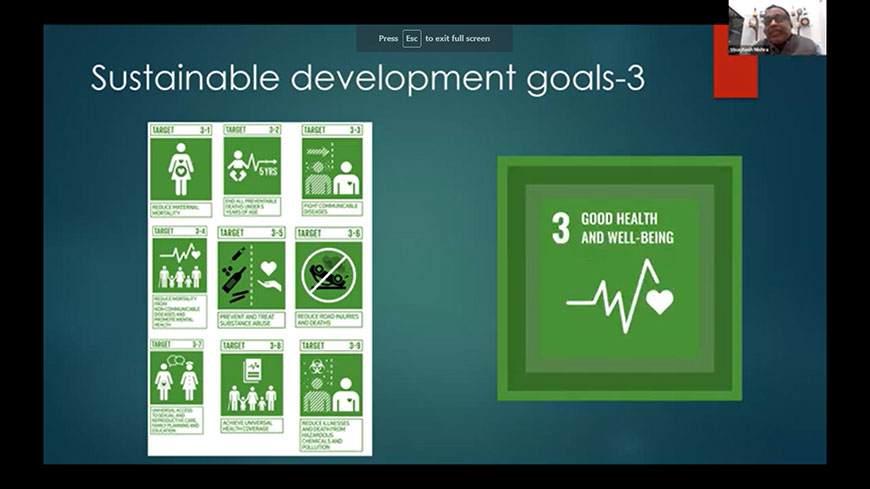
Task: Click the Target 3-2 baby 5YRS icon
Action: pyautogui.click(x=252, y=165)
